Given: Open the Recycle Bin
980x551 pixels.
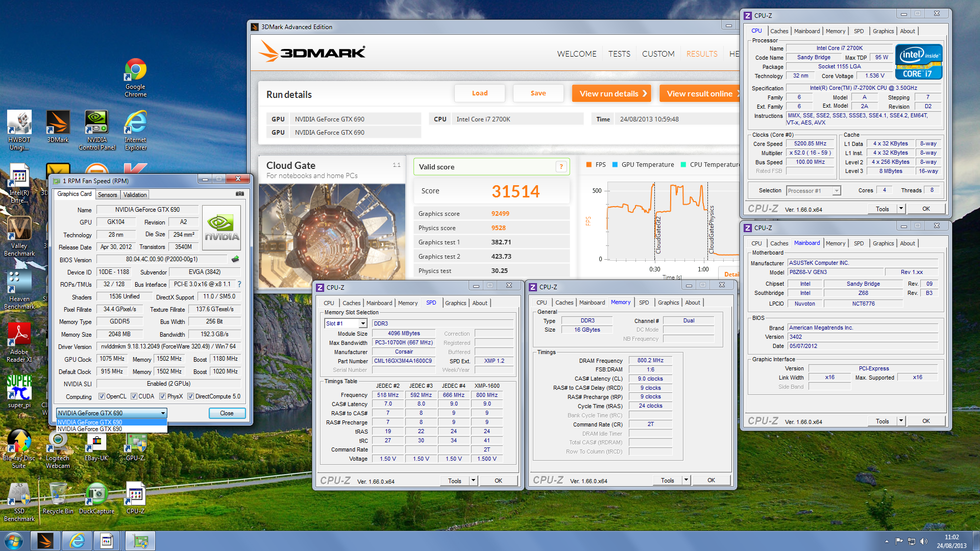Looking at the screenshot, I should point(58,498).
